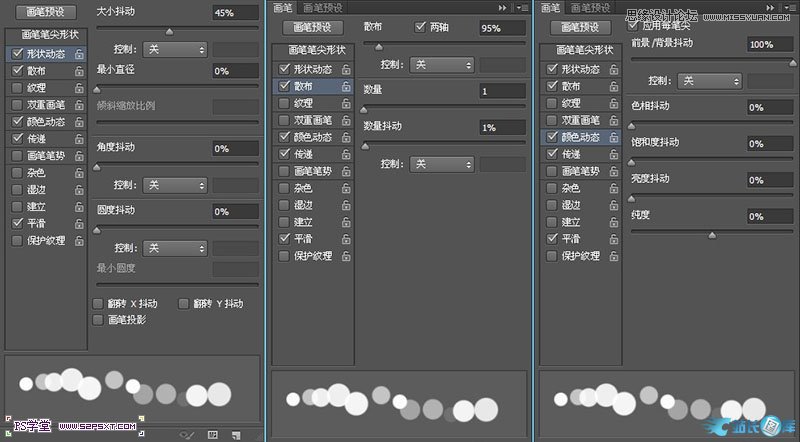This screenshot has height=442, width=800.
Task: Toggle lock icon next to 散布 in middle panel
Action: tap(345, 87)
